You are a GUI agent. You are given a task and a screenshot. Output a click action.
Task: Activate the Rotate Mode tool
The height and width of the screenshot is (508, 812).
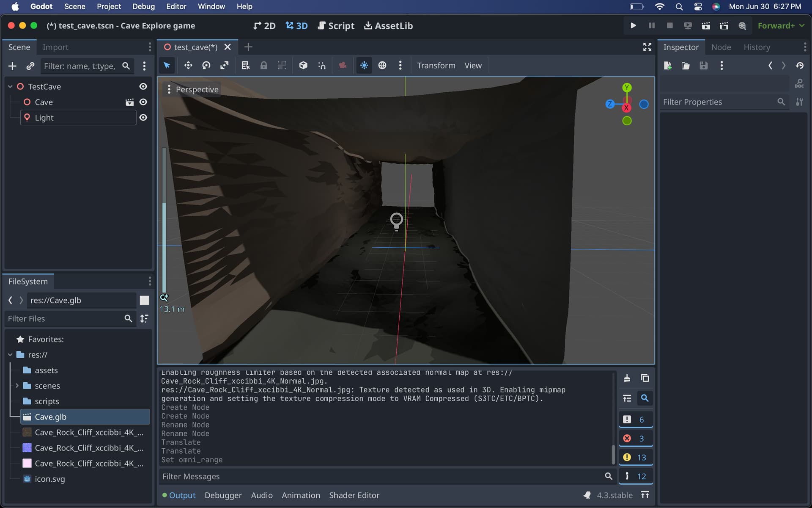click(x=206, y=65)
